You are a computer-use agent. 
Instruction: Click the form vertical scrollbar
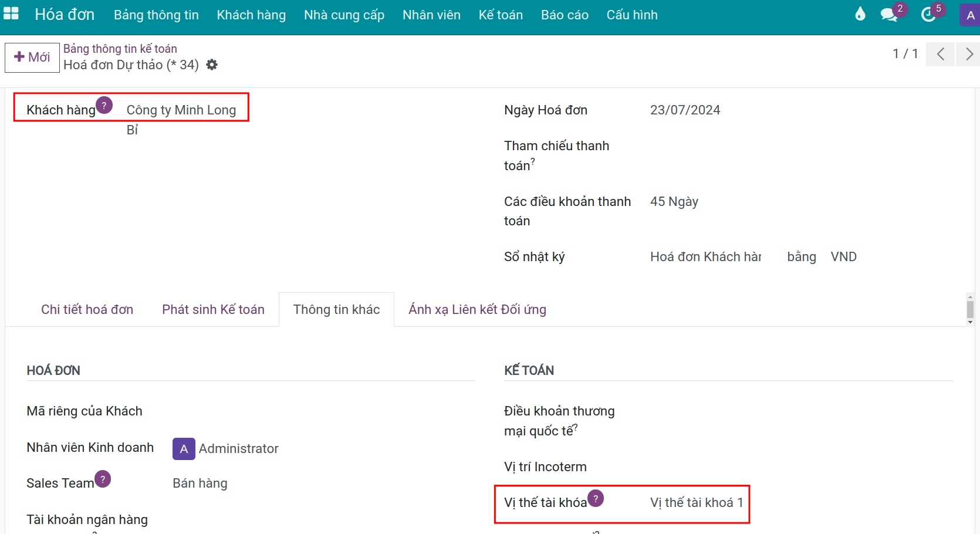(x=970, y=309)
